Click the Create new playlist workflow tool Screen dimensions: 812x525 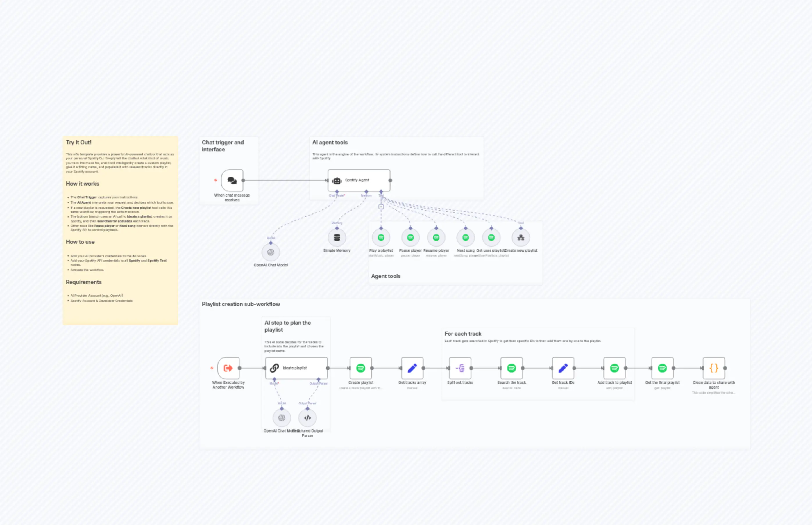tap(521, 238)
